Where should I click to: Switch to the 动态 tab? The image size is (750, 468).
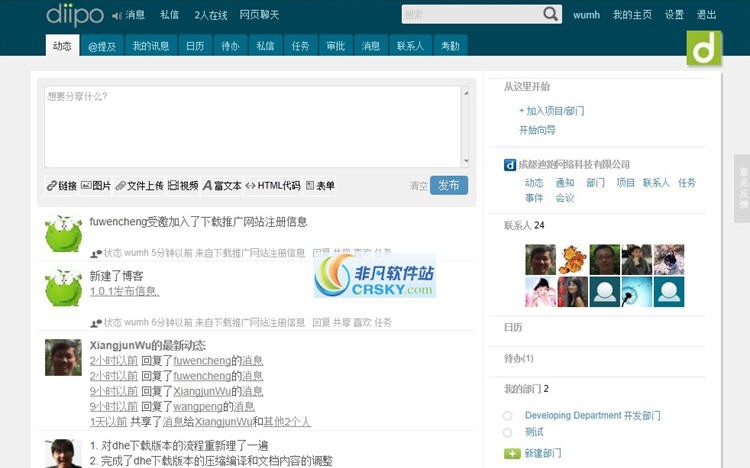[x=62, y=46]
